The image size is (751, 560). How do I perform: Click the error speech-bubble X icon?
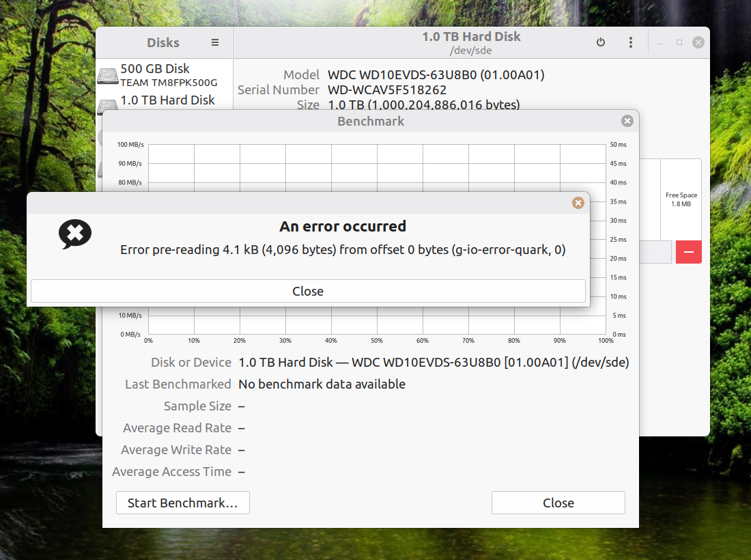click(75, 234)
